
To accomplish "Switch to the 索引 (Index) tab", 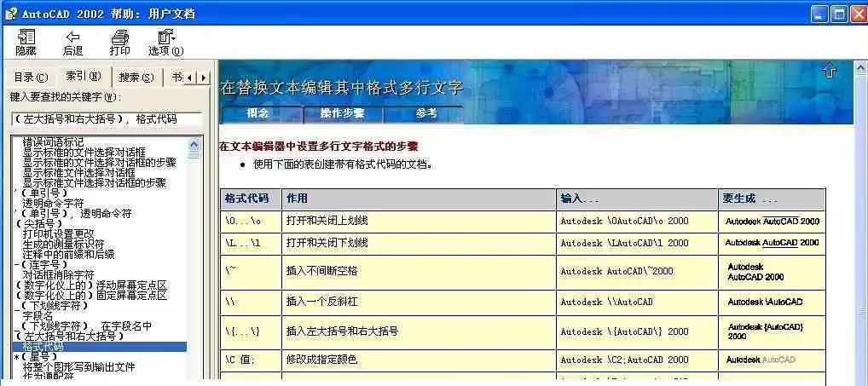I will 83,77.
